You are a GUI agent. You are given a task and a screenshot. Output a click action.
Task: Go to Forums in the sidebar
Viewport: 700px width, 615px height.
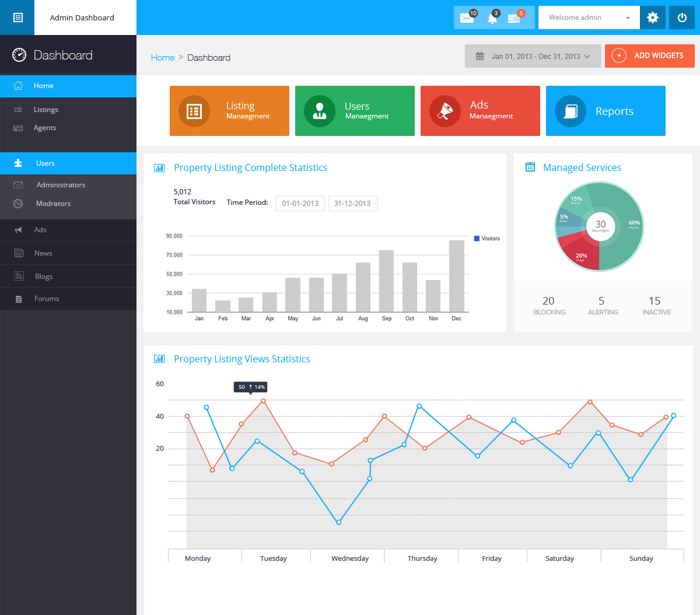(x=47, y=299)
